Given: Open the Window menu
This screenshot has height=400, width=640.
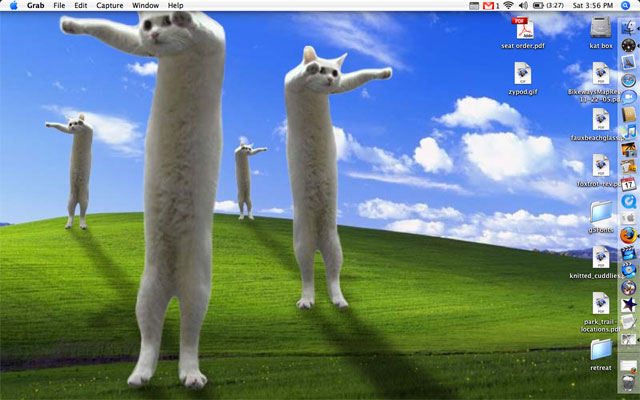Looking at the screenshot, I should (x=145, y=5).
